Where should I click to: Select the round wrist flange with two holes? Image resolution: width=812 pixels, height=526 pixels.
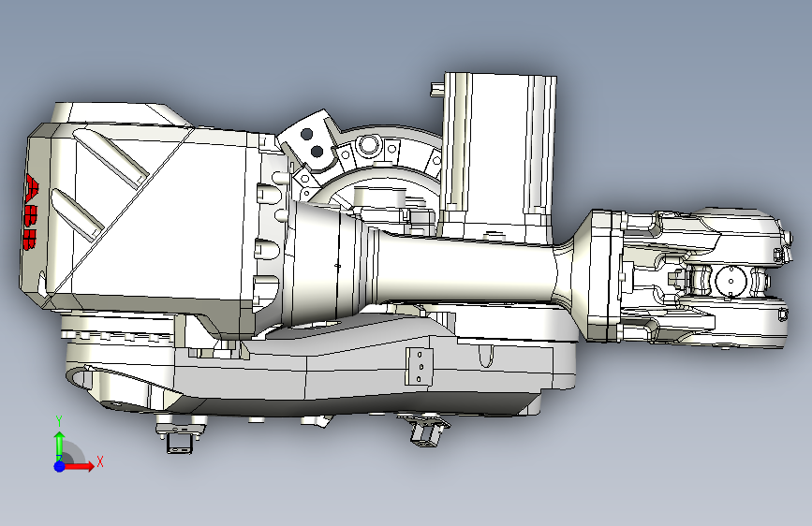click(731, 281)
